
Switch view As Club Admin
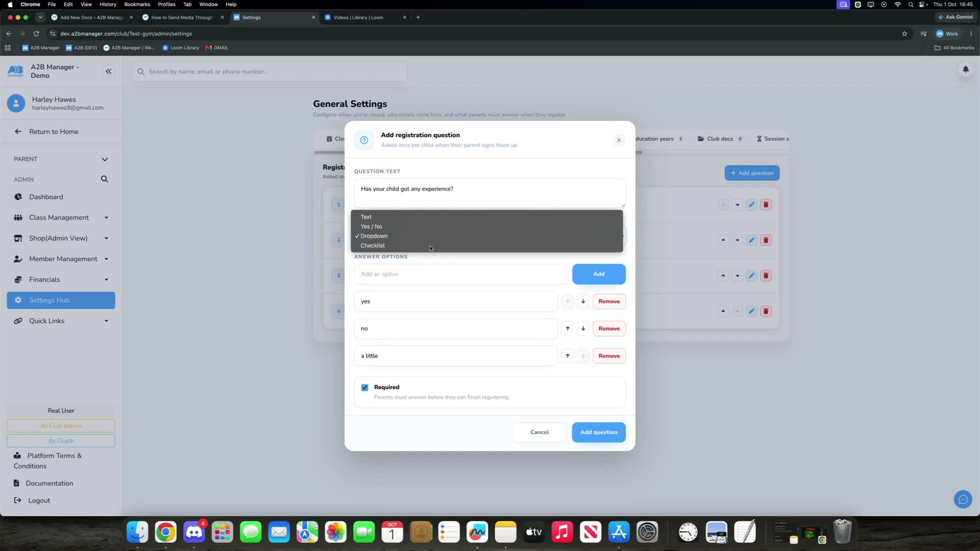[61, 426]
